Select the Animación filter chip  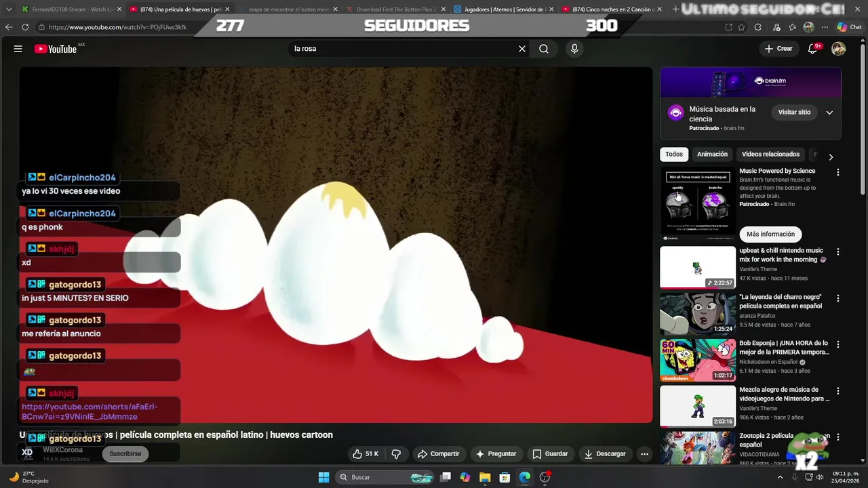[x=712, y=155]
